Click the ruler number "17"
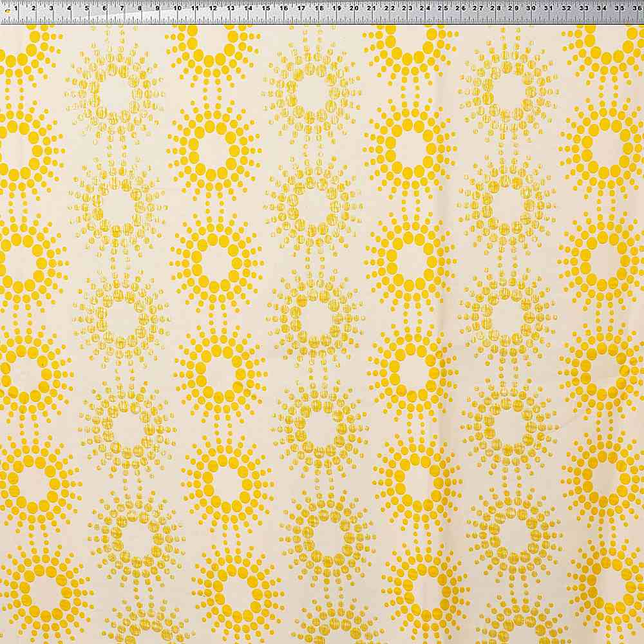 tap(301, 8)
